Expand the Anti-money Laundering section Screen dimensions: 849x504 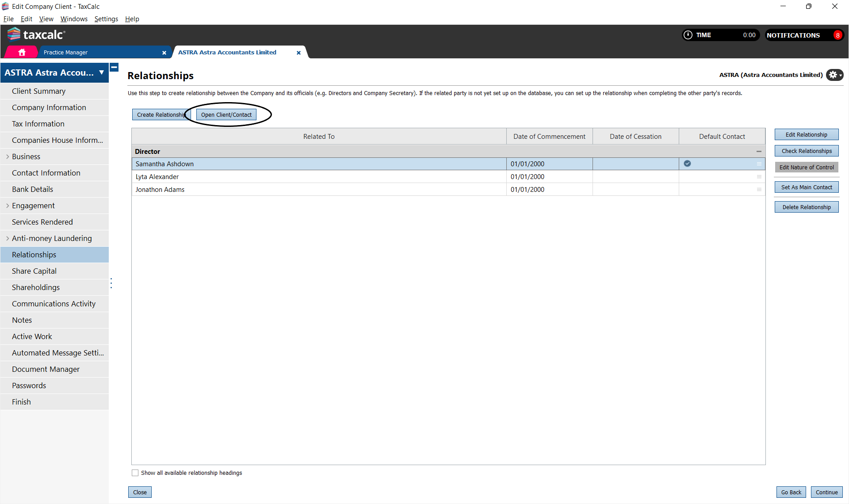click(8, 238)
